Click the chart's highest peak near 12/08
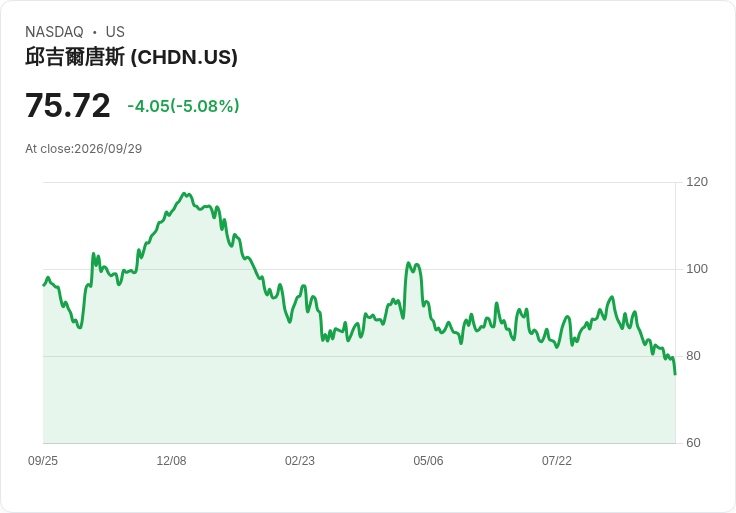The height and width of the screenshot is (513, 736). pyautogui.click(x=184, y=193)
